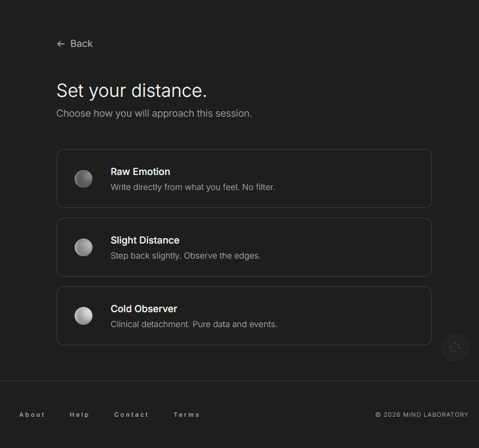Screen dimensions: 479x448
Task: Open the Contact footer link
Action: [131, 414]
